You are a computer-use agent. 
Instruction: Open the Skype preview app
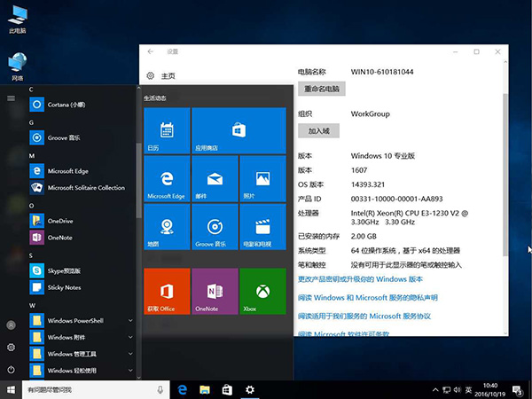64,270
